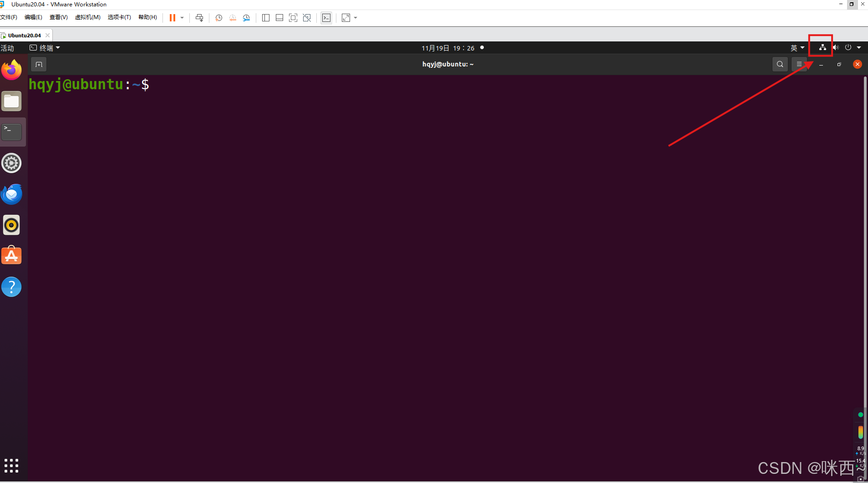
Task: Toggle the VMware library sidebar
Action: click(x=266, y=18)
